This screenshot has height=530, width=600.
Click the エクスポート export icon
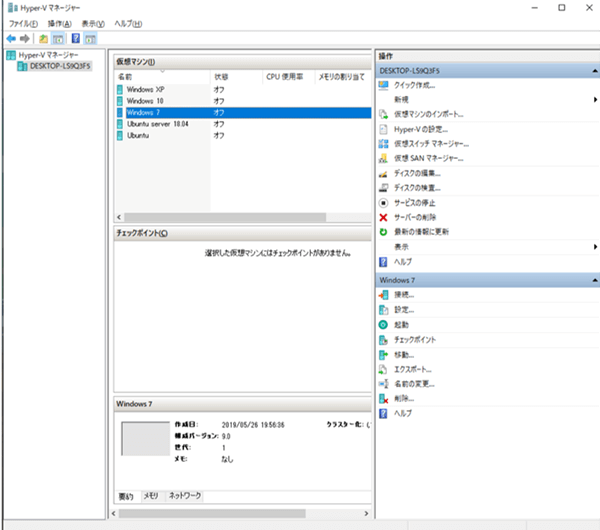tap(383, 369)
